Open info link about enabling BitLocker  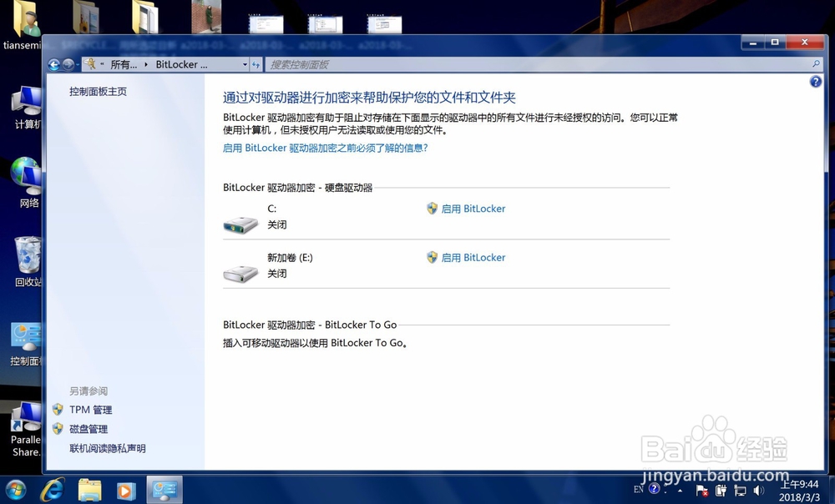325,148
